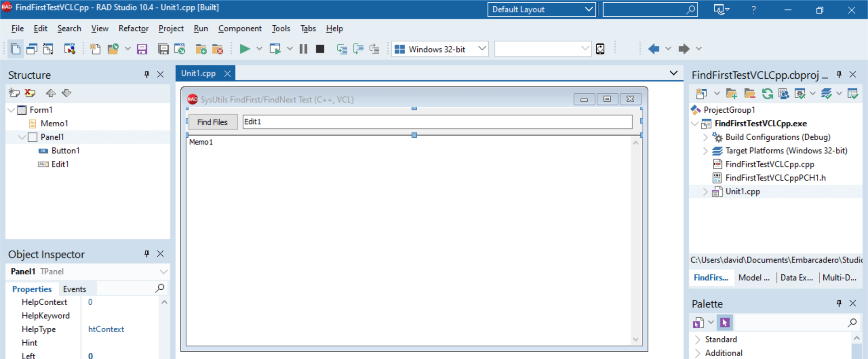Expand the Standard palette category
Viewport: 868px width, 359px height.
[698, 340]
